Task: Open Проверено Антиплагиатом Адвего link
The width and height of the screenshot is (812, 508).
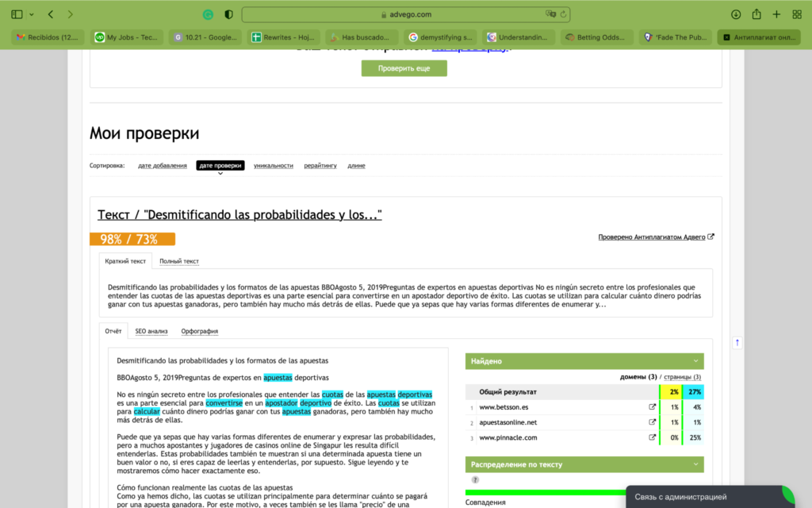Action: point(652,237)
